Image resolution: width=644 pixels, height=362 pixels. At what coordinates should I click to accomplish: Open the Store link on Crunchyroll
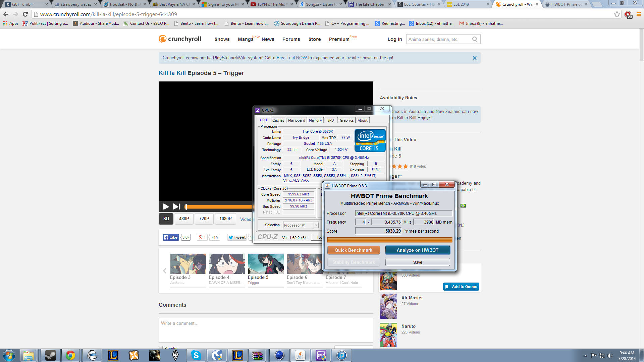click(x=315, y=39)
